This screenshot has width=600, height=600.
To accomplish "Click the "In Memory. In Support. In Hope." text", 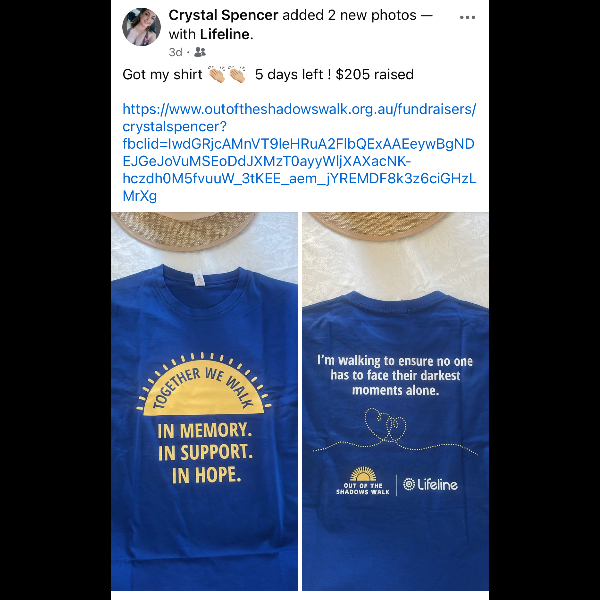I will [x=205, y=453].
